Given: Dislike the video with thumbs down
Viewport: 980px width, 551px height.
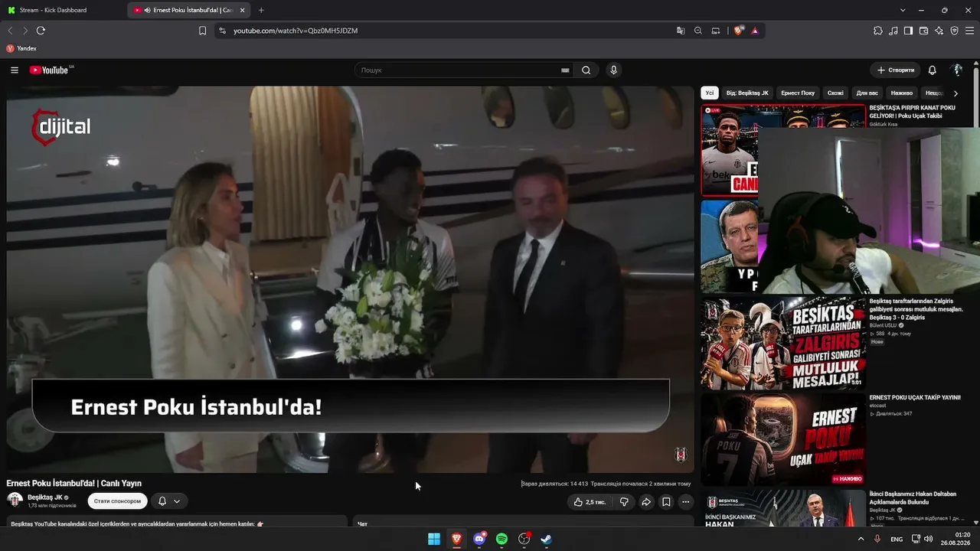Looking at the screenshot, I should [x=624, y=502].
